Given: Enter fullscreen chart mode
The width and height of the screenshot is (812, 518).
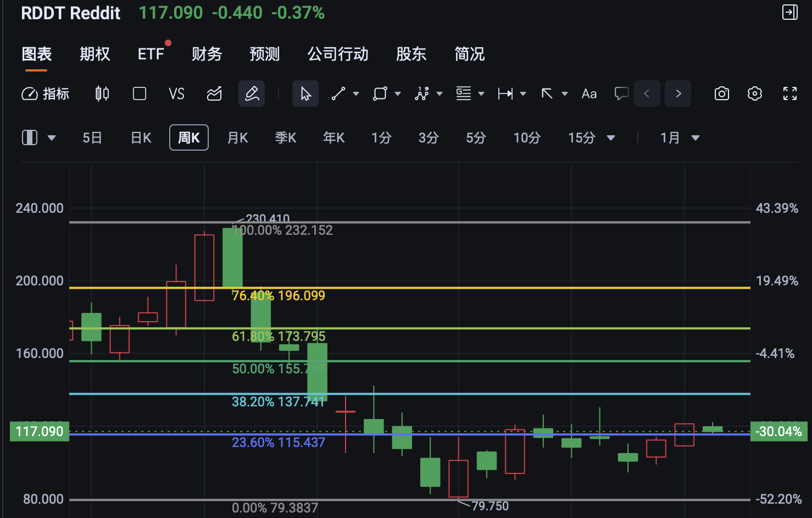Looking at the screenshot, I should [x=789, y=93].
